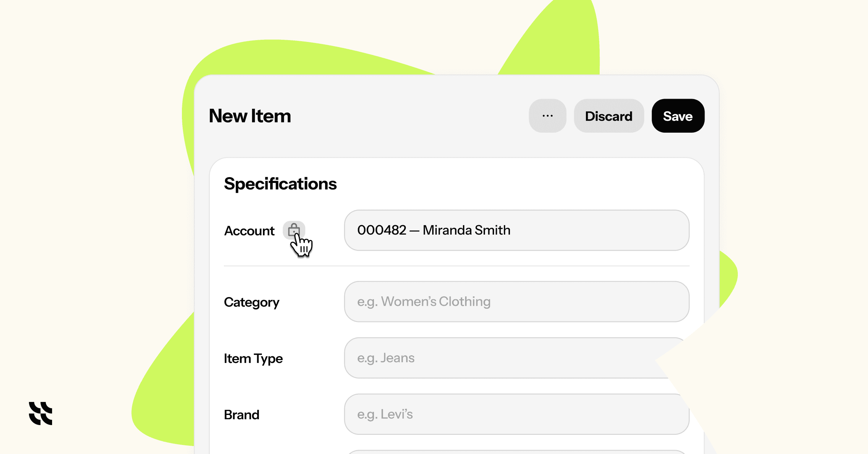
Task: Select the Account field with Miranda Smith
Action: pos(516,230)
